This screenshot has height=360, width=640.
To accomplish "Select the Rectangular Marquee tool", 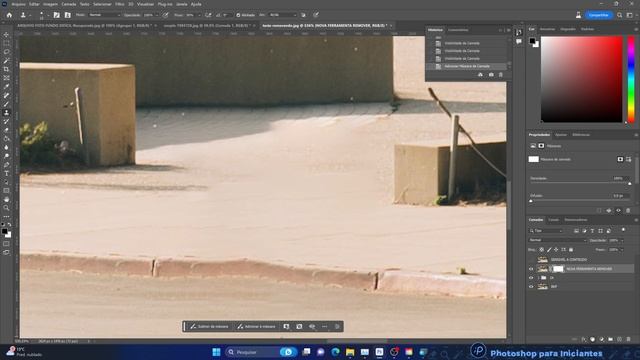I will click(6, 43).
